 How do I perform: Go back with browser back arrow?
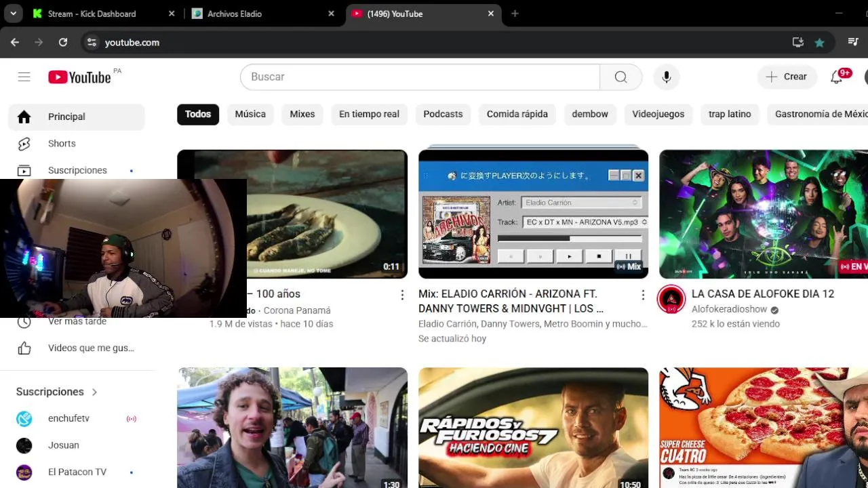pos(15,42)
